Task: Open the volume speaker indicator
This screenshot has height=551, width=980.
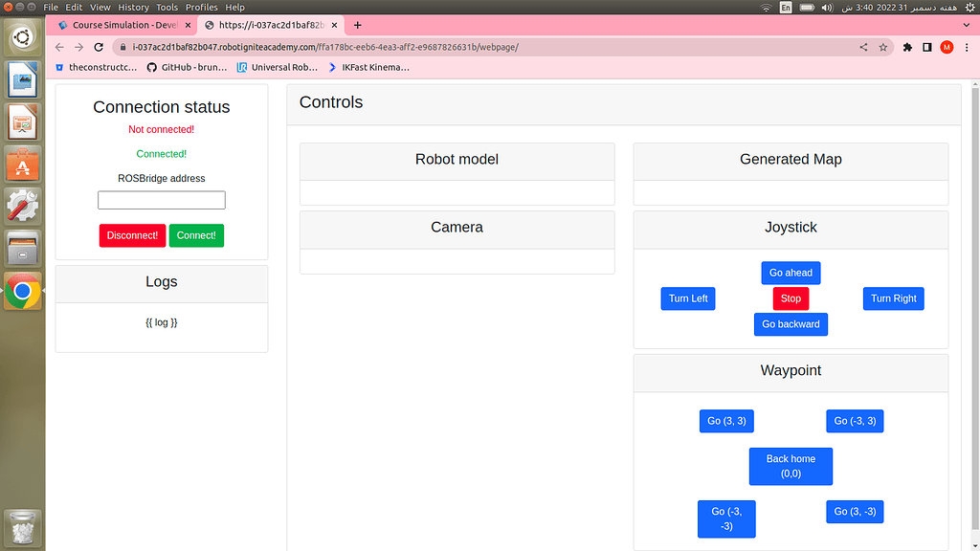Action: [828, 8]
